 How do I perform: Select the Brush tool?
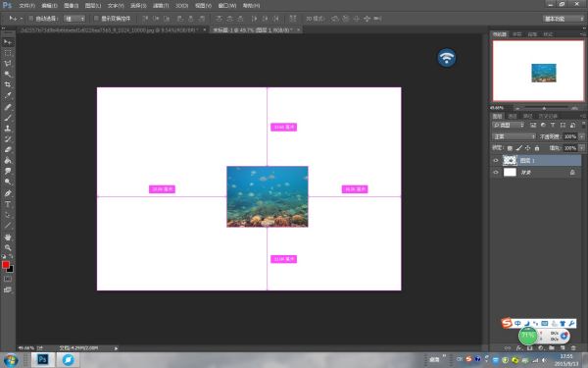(8, 118)
